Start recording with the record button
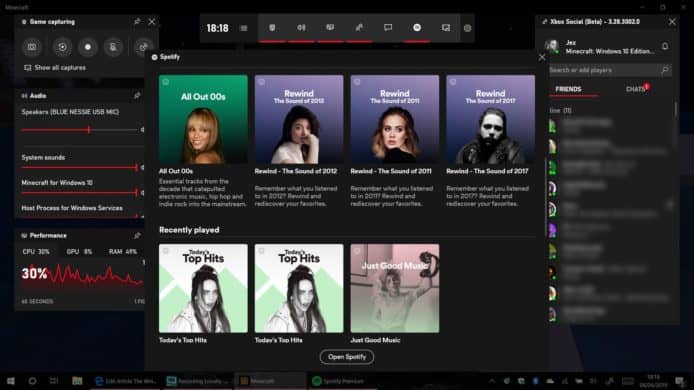 [88, 47]
